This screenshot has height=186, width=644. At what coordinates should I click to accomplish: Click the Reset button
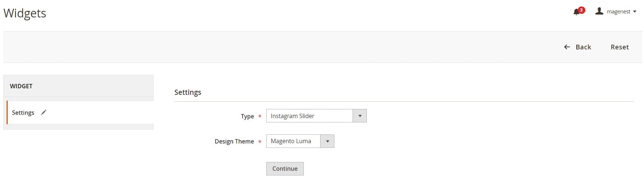point(620,47)
